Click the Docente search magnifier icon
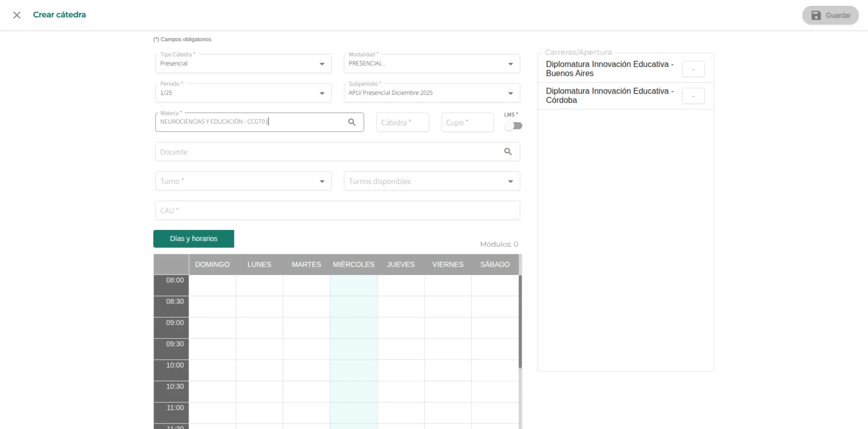Screen dimensions: 868x429 point(507,151)
